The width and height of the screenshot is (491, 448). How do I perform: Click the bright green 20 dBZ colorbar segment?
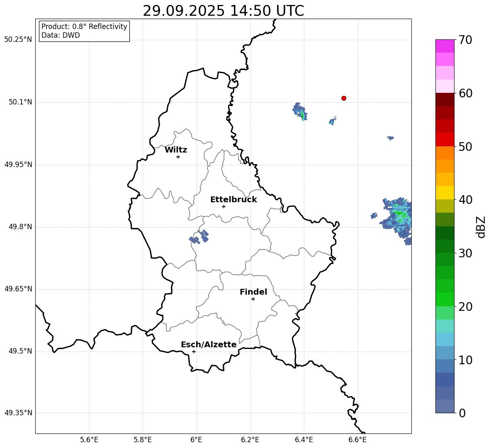445,299
